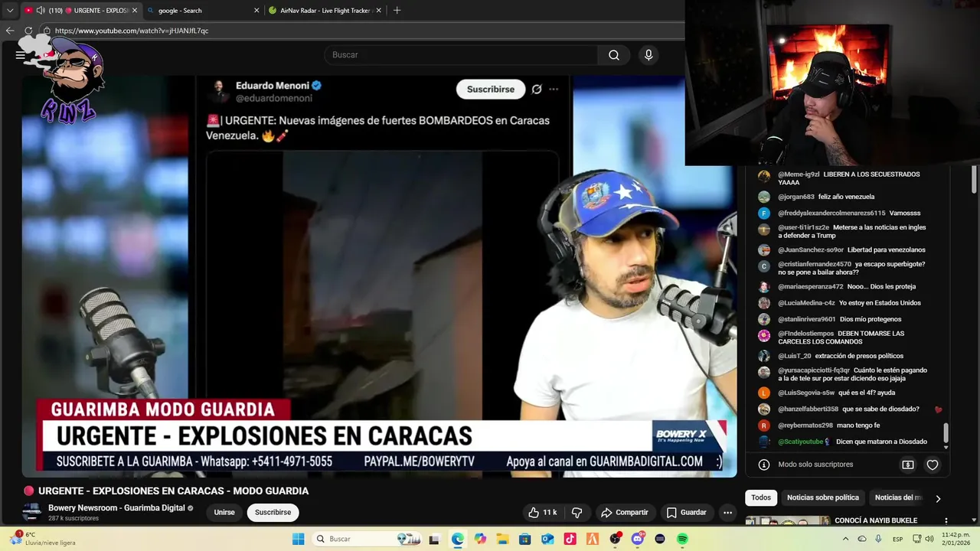
Task: Reload the page with the refresh icon
Action: click(x=28, y=31)
